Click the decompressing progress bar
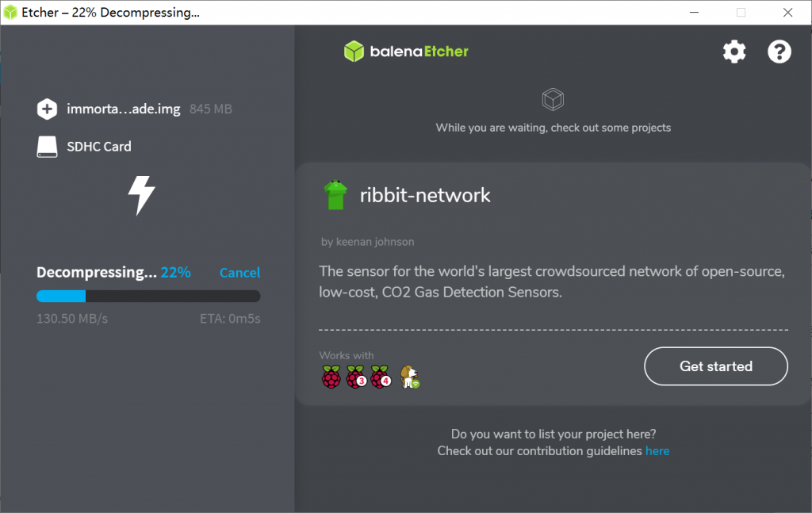Screen dimensions: 812x513 click(x=148, y=297)
